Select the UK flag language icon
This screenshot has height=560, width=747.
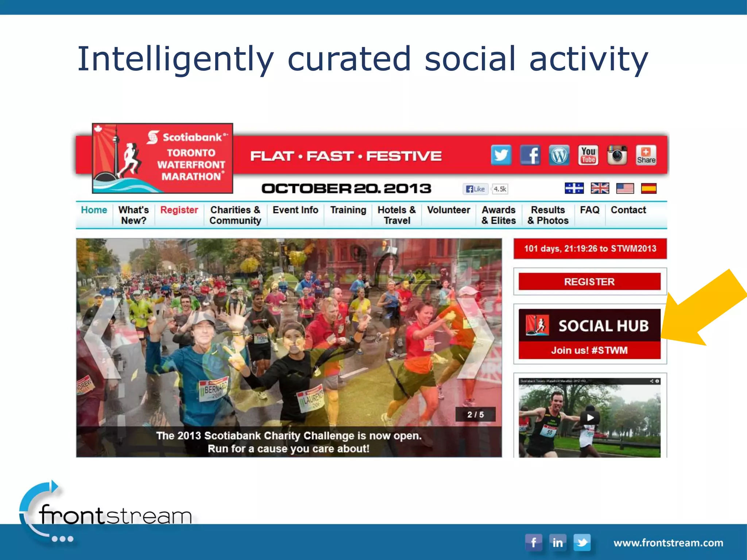[600, 188]
